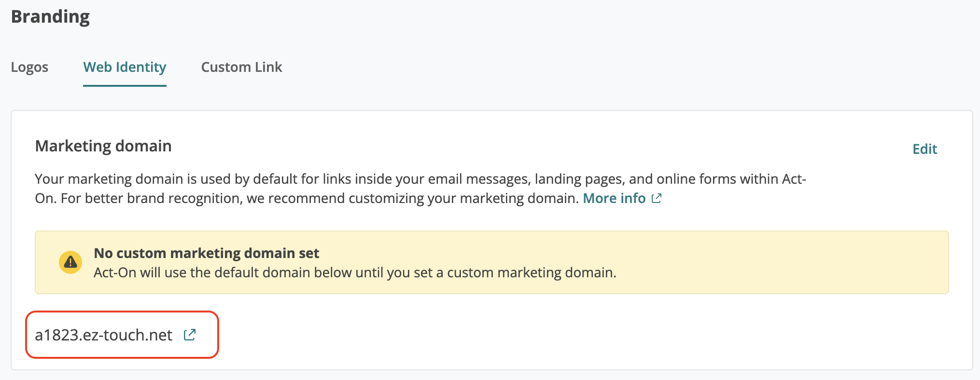Select the 'No custom marketing domain set' title
Screen dimensions: 980x380
[x=207, y=253]
